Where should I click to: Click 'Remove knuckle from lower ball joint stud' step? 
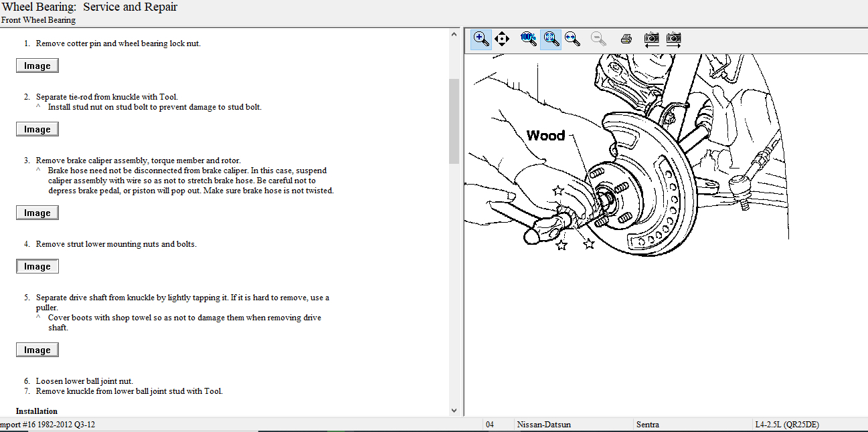[x=129, y=391]
